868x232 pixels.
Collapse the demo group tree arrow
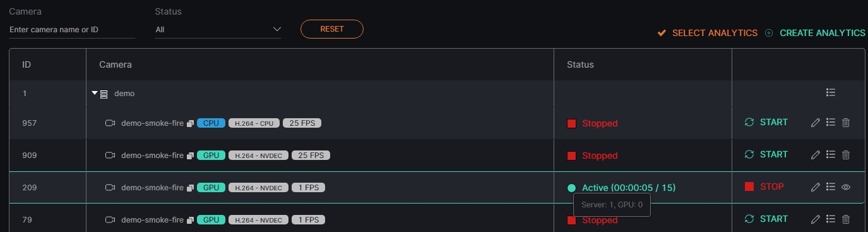click(x=95, y=93)
